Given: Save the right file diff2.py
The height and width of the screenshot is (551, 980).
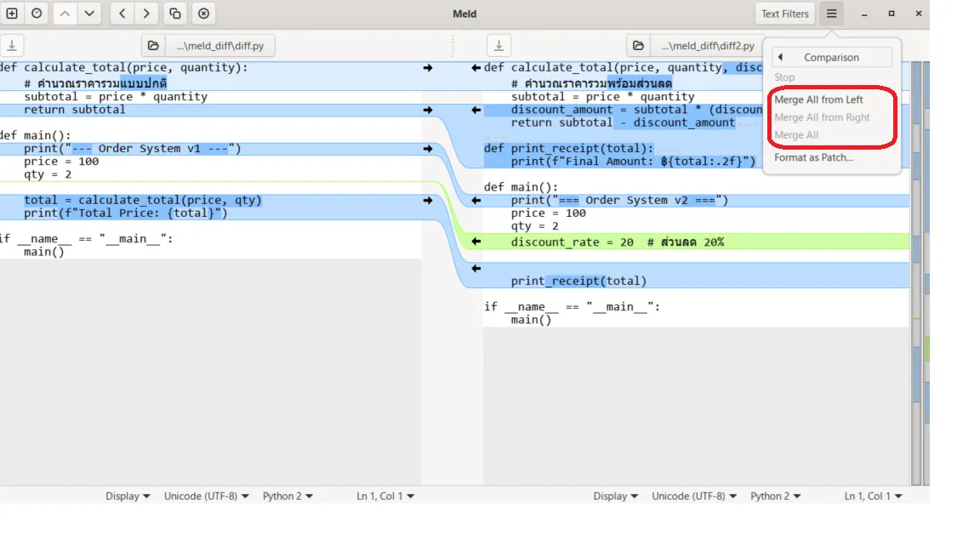Looking at the screenshot, I should [499, 45].
